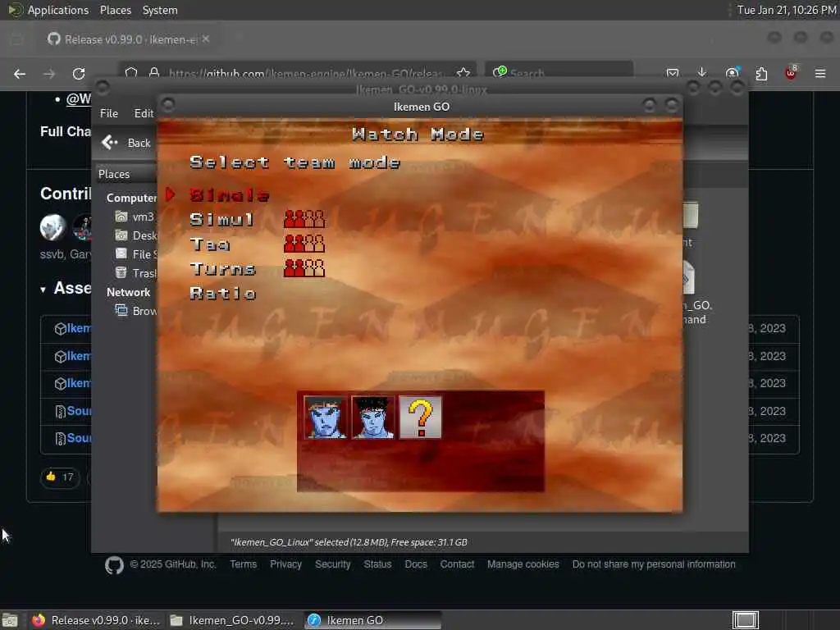Open Desktop entry in sidebar
This screenshot has width=840, height=630.
click(x=135, y=235)
